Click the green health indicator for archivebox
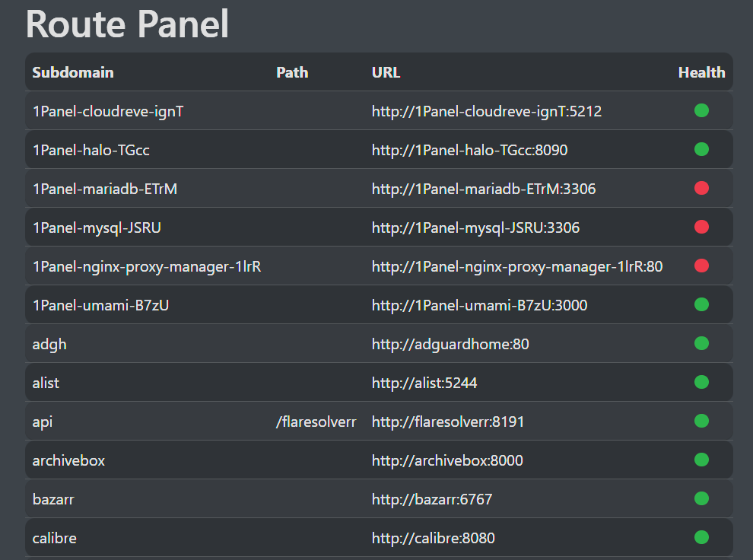753x560 pixels. (701, 460)
